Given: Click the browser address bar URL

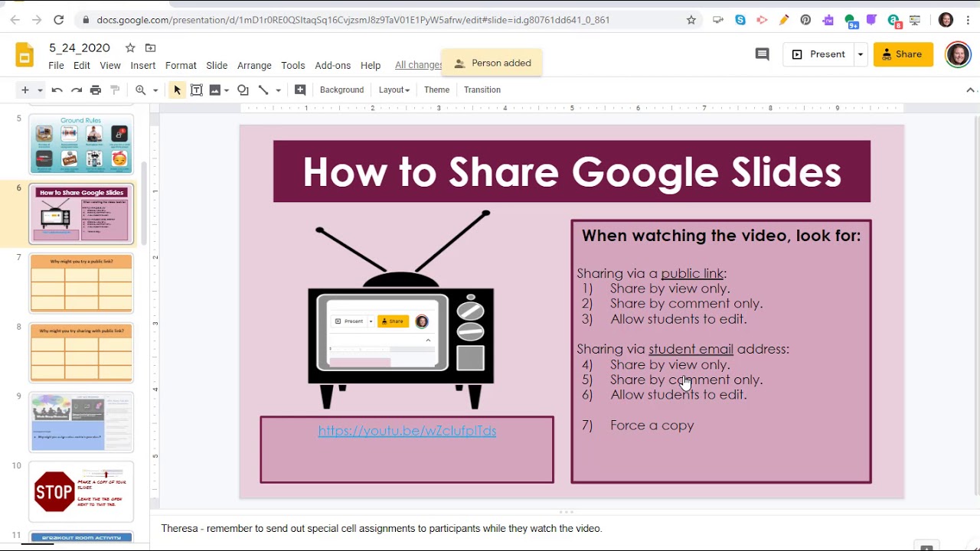Looking at the screenshot, I should pos(353,20).
